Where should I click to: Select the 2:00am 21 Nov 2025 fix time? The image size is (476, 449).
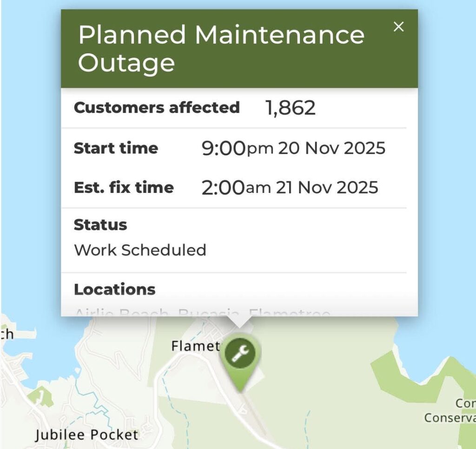(x=290, y=187)
